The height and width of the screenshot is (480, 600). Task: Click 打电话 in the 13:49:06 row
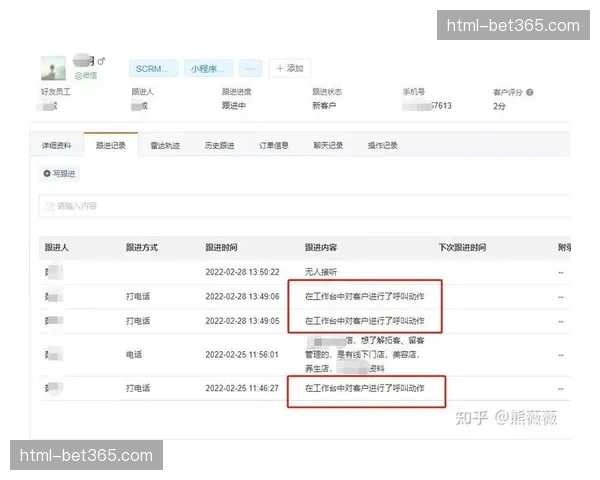[x=138, y=297]
